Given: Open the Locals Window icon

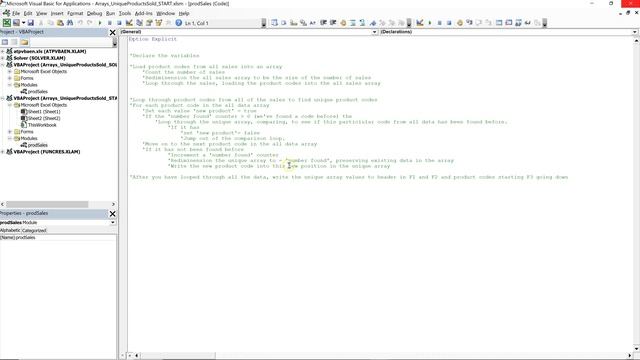Looking at the screenshot, I should point(499,23).
